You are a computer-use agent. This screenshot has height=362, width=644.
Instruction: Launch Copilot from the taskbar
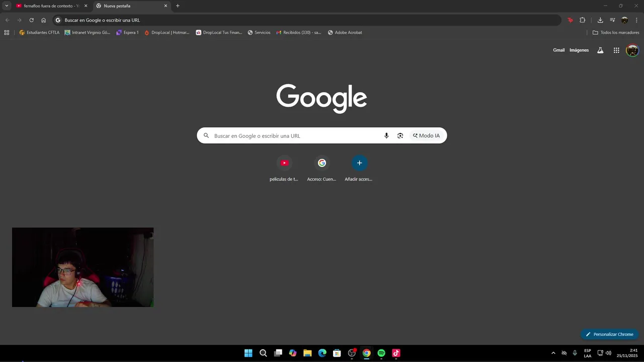[293, 353]
